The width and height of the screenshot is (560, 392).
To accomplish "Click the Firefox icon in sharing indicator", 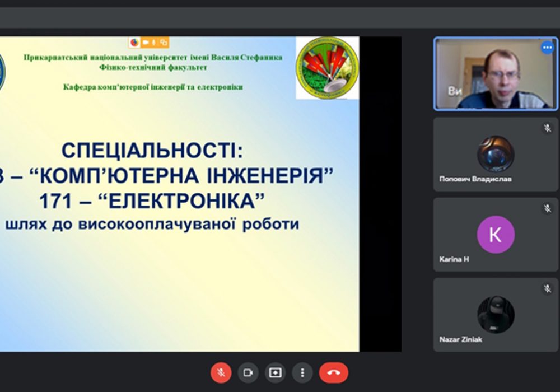I will pos(134,43).
